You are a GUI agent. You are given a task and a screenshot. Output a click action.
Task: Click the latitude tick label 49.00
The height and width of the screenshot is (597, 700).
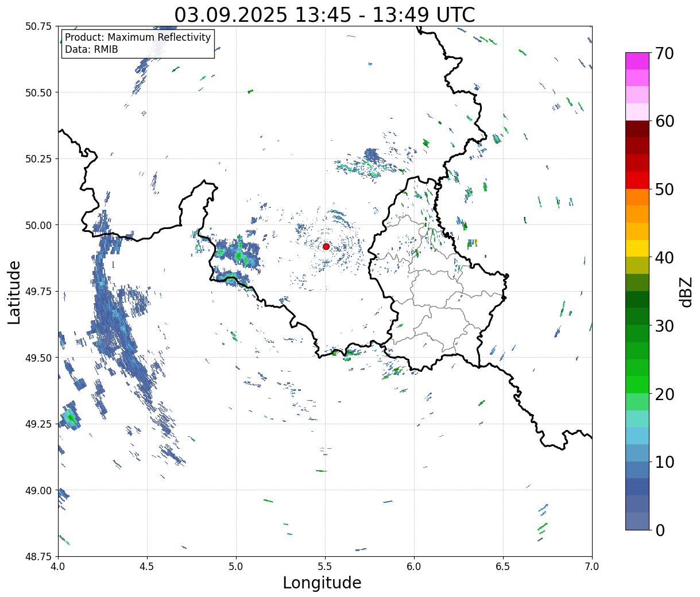[x=39, y=490]
